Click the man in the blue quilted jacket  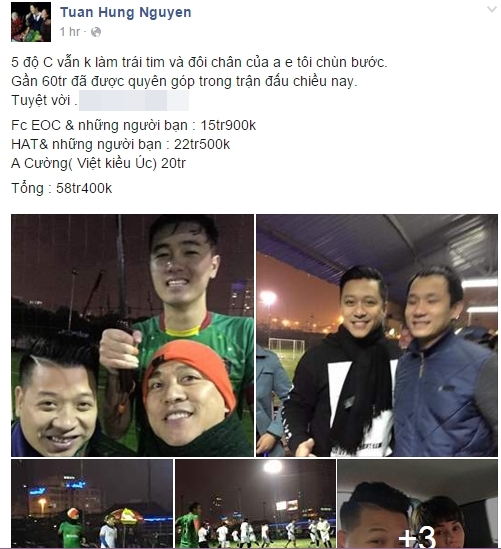pyautogui.click(x=446, y=364)
